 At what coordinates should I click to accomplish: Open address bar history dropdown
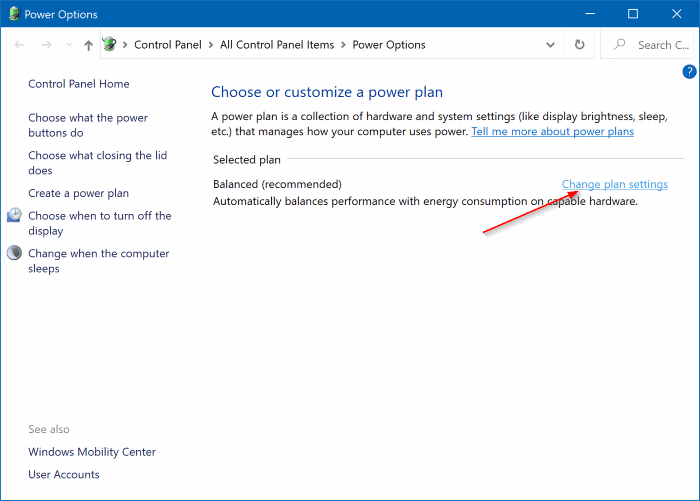click(550, 45)
